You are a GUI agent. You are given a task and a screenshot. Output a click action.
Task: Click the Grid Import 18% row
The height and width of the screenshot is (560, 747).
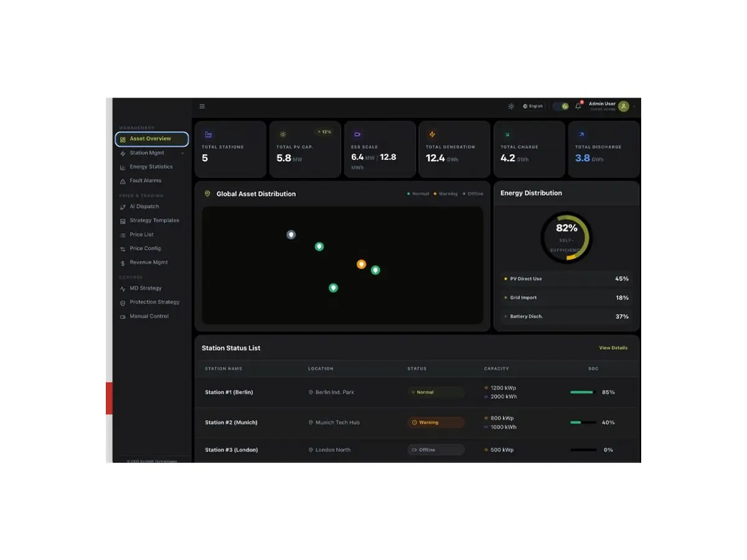(x=566, y=298)
